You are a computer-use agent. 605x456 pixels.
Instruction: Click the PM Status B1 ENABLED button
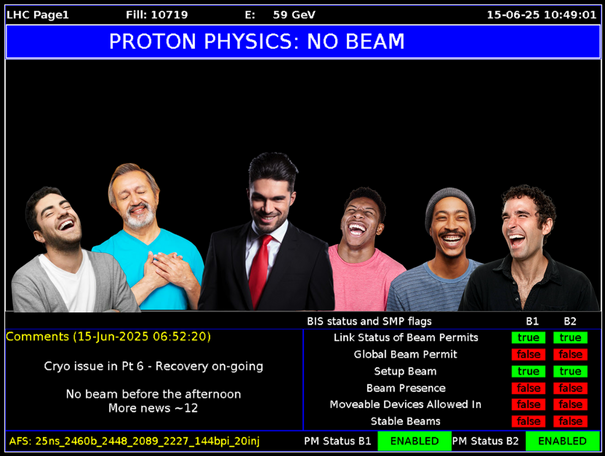point(414,441)
